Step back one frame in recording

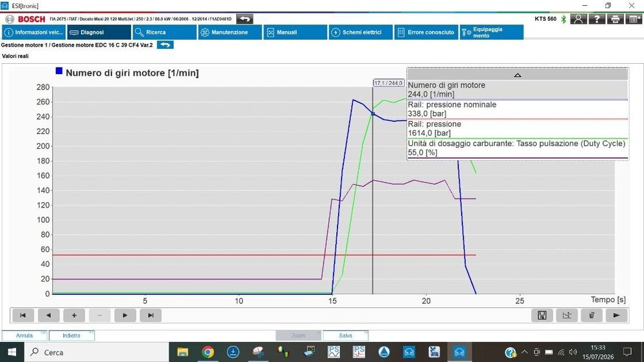tap(48, 315)
